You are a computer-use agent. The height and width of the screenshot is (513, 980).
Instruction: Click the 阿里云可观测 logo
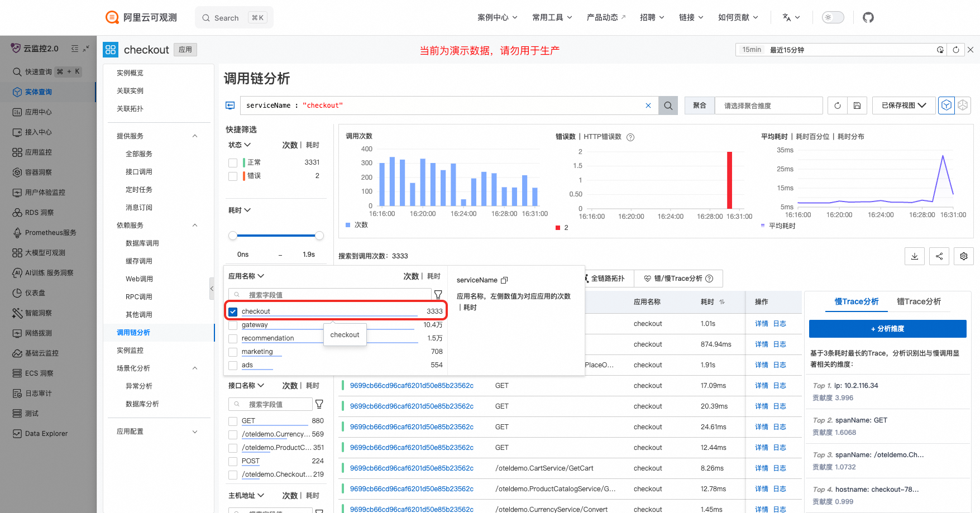tap(141, 17)
